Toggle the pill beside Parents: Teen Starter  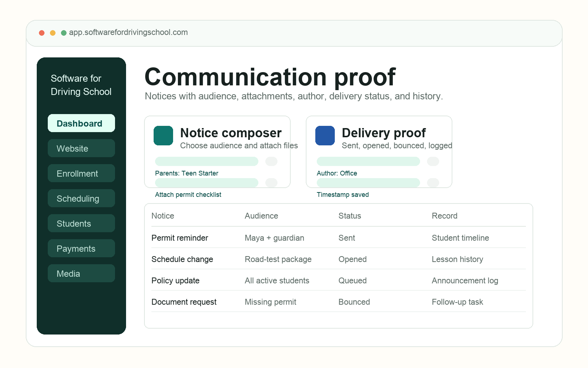point(271,161)
